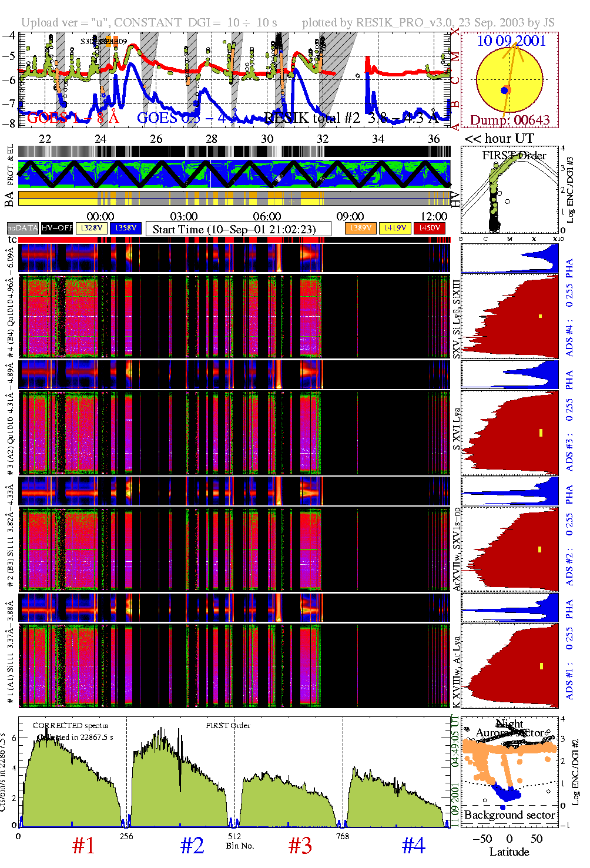Click the yellow marker in ADS #1 histogram

tap(541, 666)
